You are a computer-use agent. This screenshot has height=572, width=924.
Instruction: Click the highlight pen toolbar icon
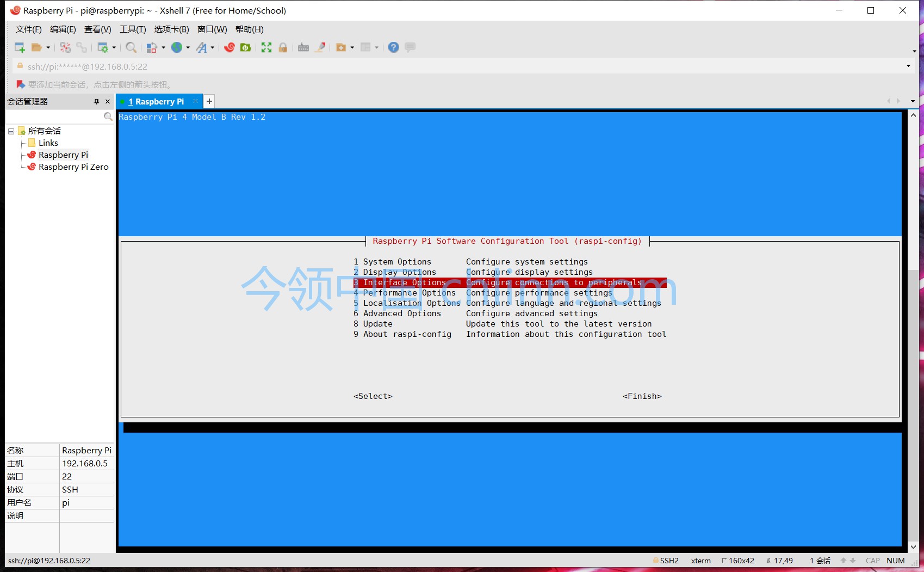point(321,47)
